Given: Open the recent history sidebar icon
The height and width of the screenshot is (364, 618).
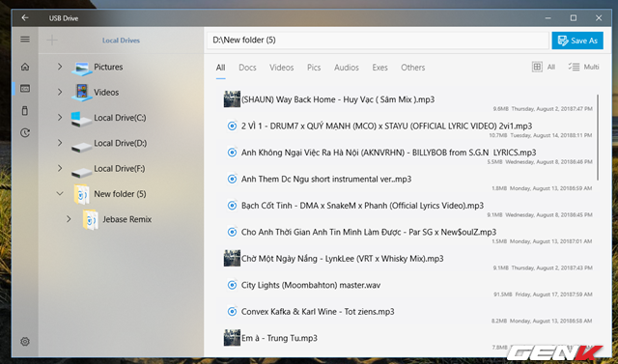Looking at the screenshot, I should (x=25, y=132).
